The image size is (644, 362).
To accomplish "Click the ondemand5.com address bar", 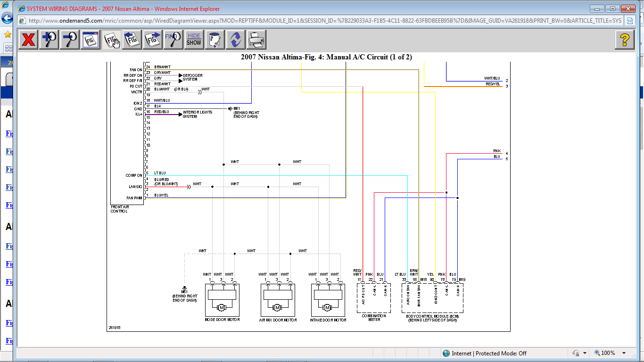I will click(x=325, y=21).
